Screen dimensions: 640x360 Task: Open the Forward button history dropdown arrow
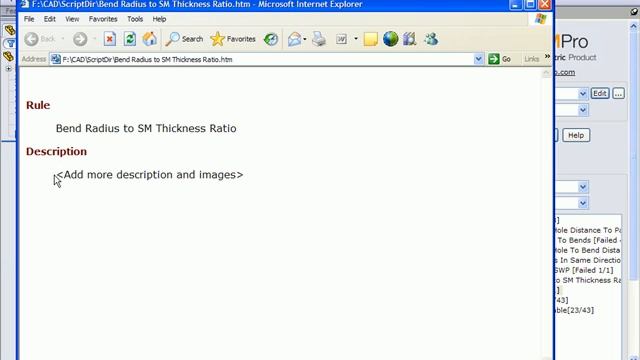[94, 39]
